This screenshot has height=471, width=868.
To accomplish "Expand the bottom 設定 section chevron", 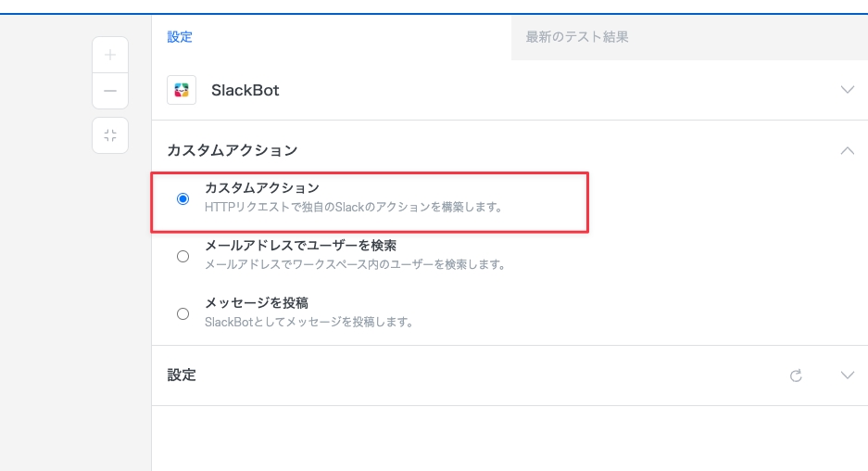I will (x=847, y=376).
